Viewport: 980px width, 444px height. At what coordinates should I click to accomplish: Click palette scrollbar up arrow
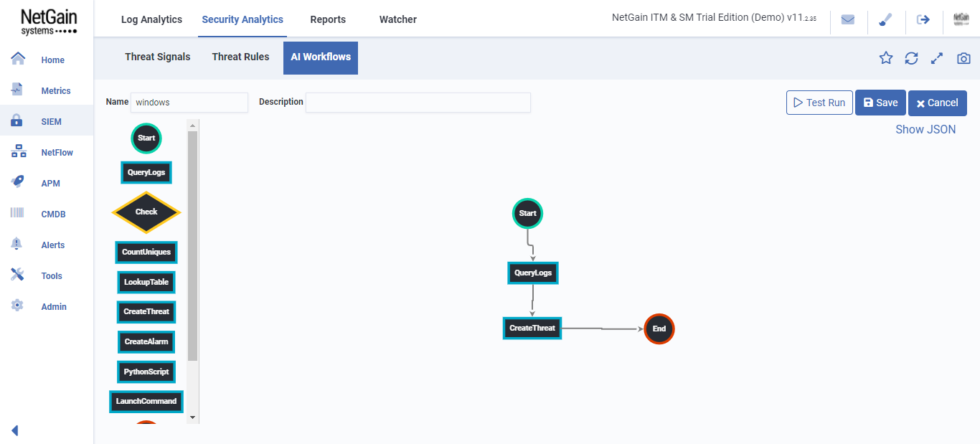click(192, 126)
